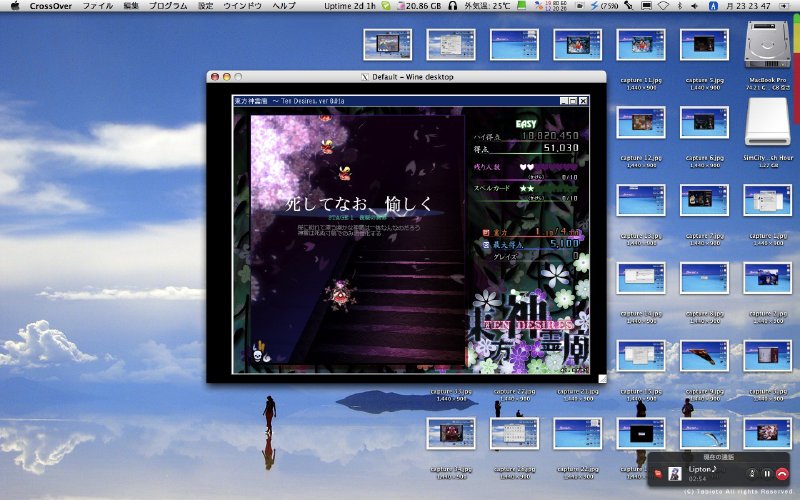800x500 pixels.
Task: Click the スペルカード stars indicator
Action: pos(548,188)
